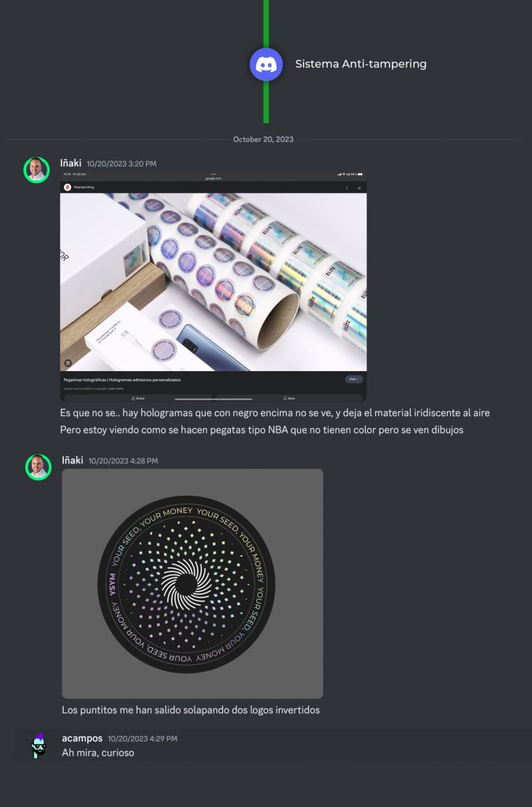
Task: Select Iñaki's username on the first message
Action: [70, 162]
